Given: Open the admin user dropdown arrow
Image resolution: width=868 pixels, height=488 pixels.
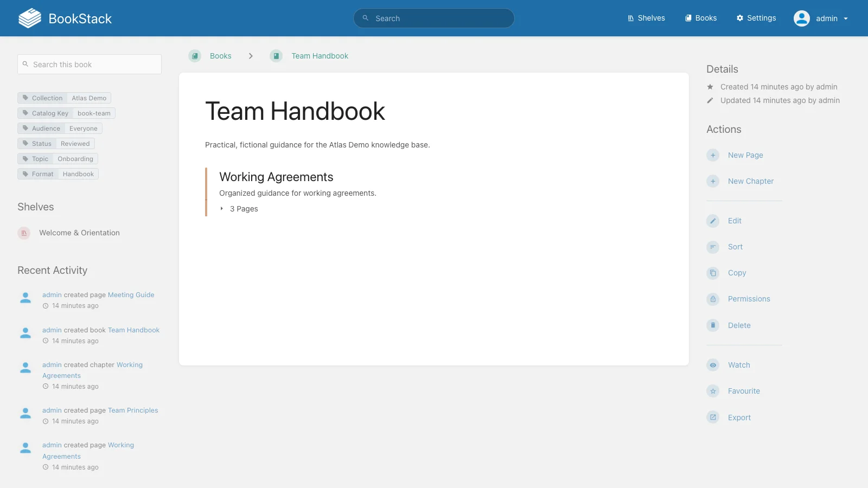Looking at the screenshot, I should pyautogui.click(x=846, y=18).
